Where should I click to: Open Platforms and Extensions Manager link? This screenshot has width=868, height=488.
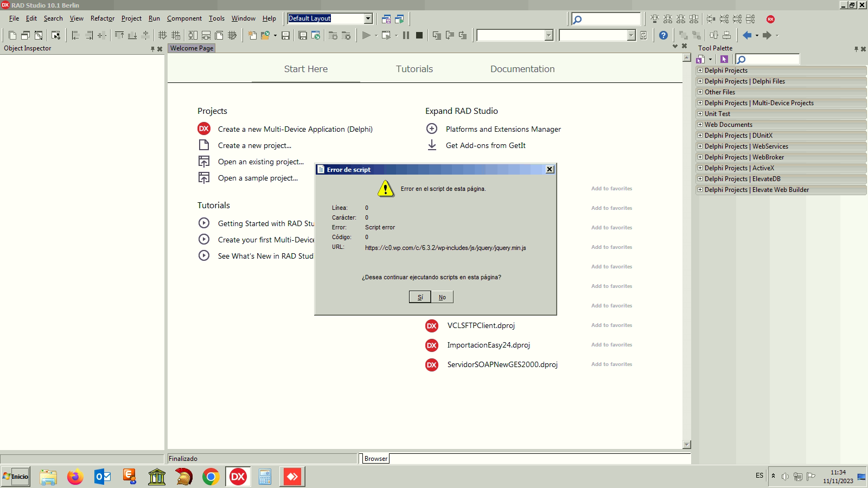(503, 129)
